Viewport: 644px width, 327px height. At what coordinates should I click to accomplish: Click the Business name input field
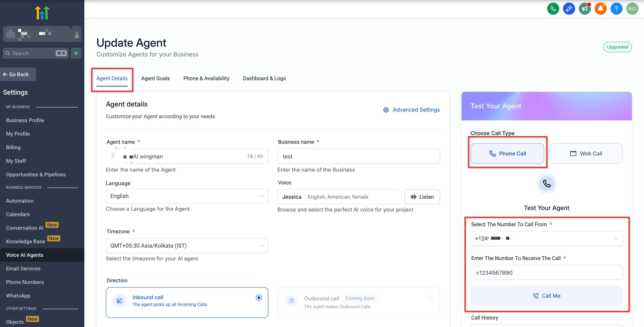pyautogui.click(x=358, y=156)
